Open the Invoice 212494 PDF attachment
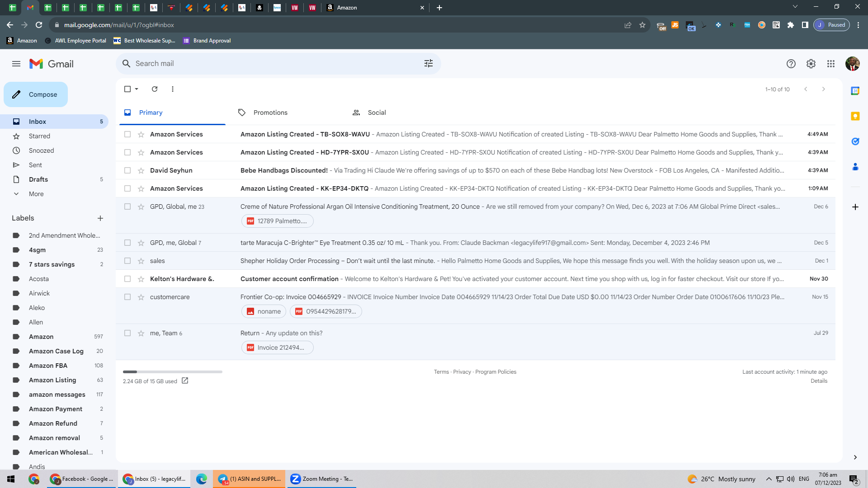 point(277,347)
